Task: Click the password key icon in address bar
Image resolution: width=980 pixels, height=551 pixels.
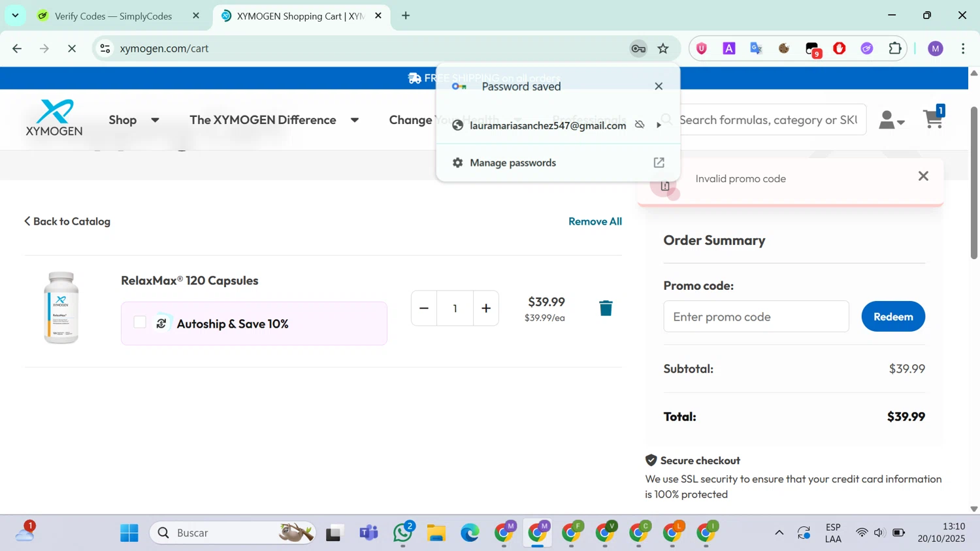Action: [x=638, y=48]
